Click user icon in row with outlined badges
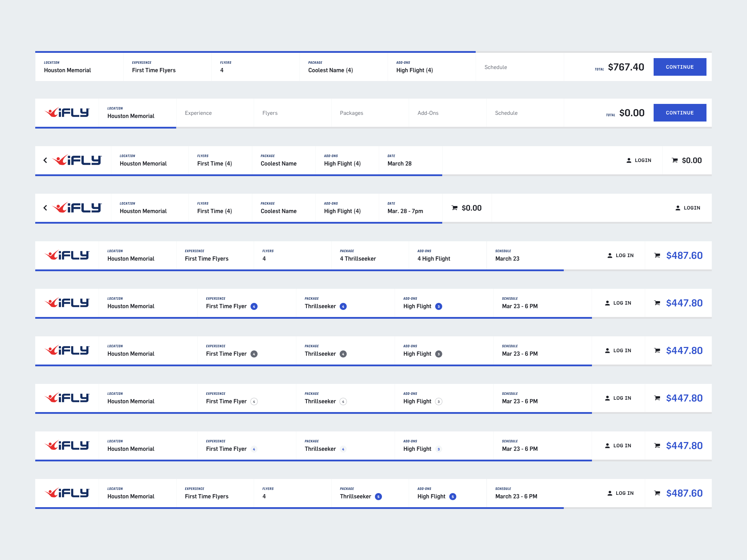The image size is (747, 560). (607, 398)
